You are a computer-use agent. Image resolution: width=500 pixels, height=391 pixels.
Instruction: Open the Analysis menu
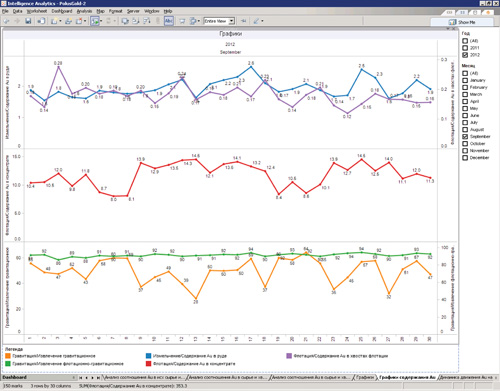click(x=84, y=11)
